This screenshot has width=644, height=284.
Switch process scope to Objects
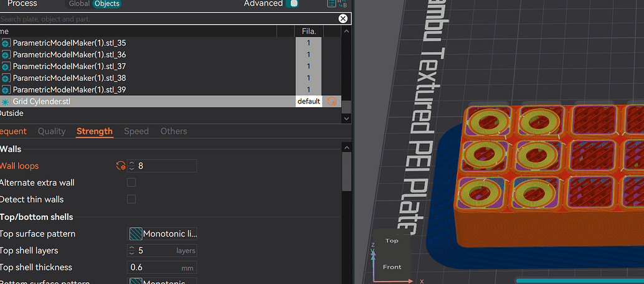[107, 4]
